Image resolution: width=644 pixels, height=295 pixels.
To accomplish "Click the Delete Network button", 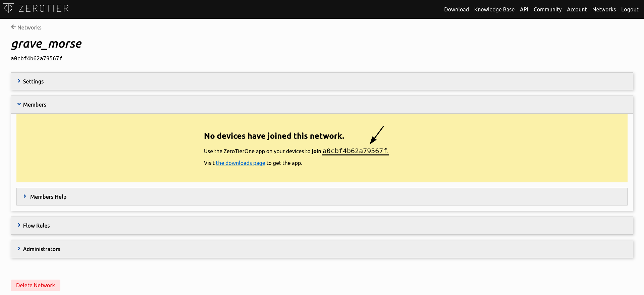I will point(36,285).
